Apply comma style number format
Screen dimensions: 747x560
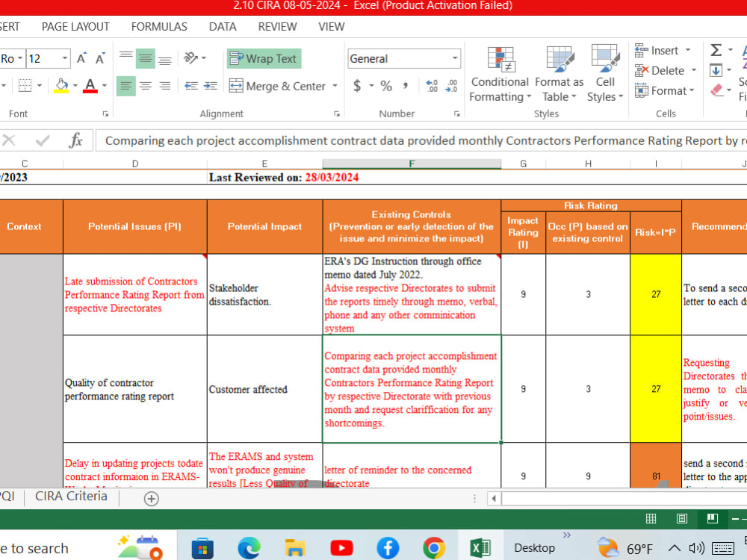pyautogui.click(x=406, y=86)
